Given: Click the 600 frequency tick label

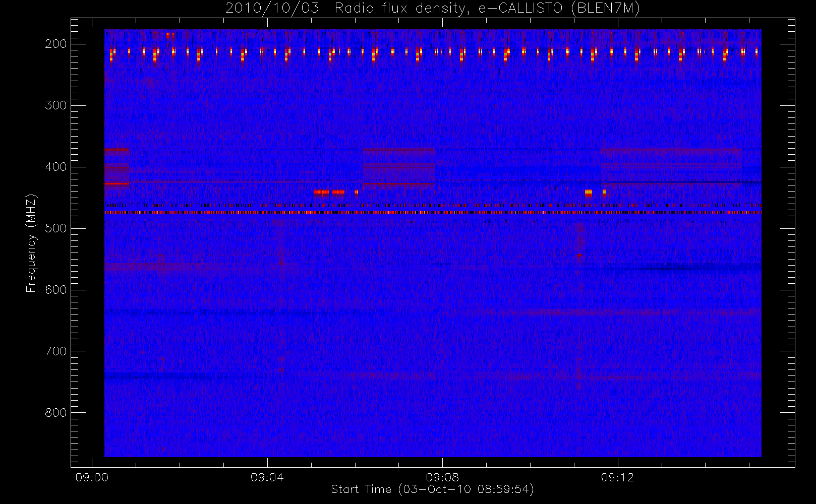Looking at the screenshot, I should pyautogui.click(x=56, y=290).
